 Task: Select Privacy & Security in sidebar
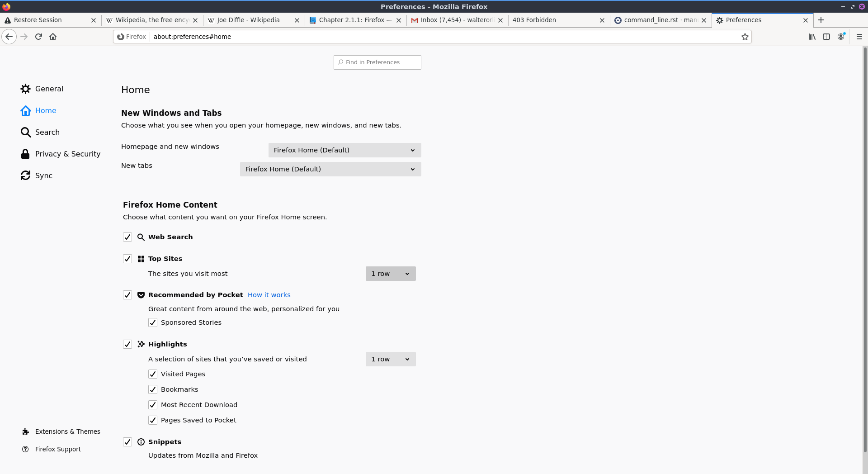point(67,154)
